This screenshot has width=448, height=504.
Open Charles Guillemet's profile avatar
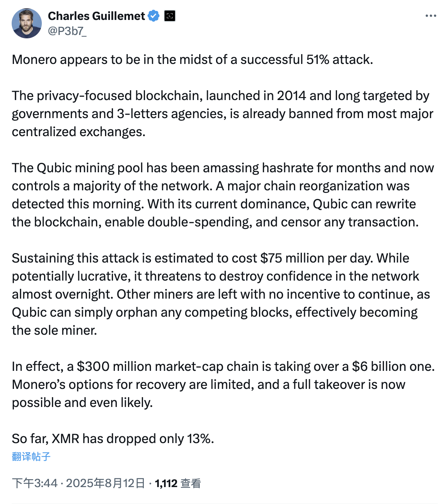pyautogui.click(x=27, y=23)
